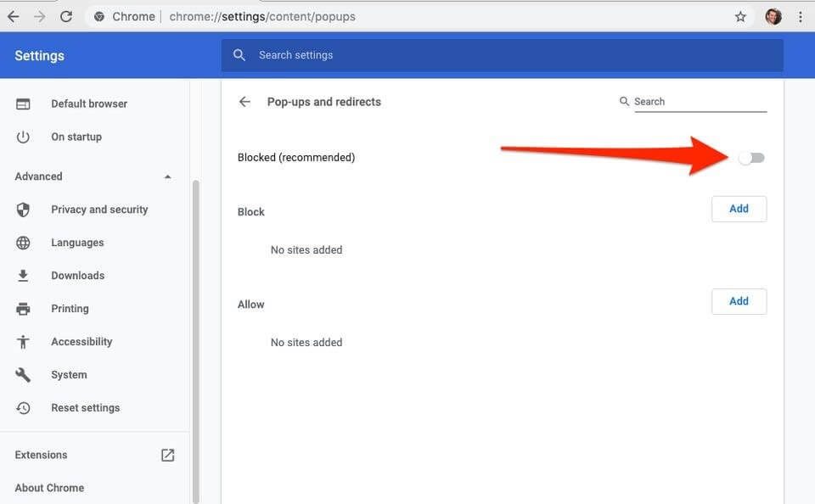Open the About Chrome page
This screenshot has width=815, height=504.
(49, 488)
